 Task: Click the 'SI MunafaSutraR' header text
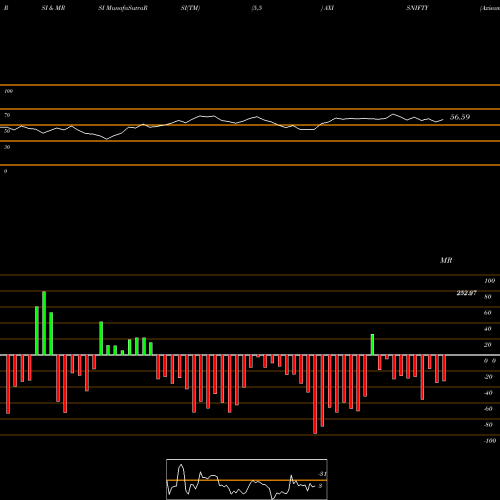click(123, 8)
